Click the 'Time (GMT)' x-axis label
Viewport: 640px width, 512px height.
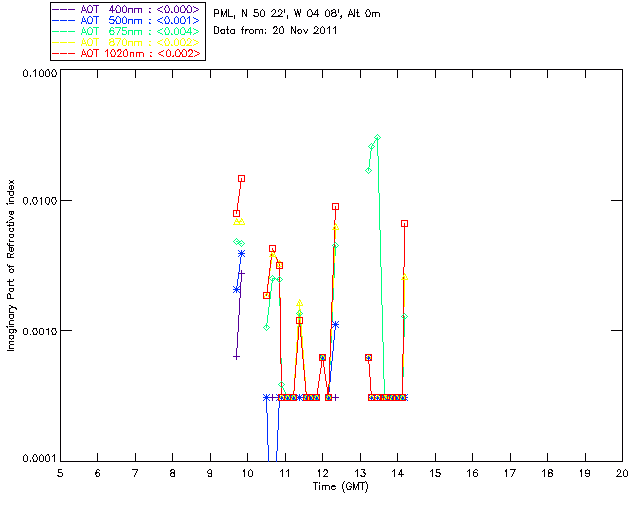[x=341, y=487]
